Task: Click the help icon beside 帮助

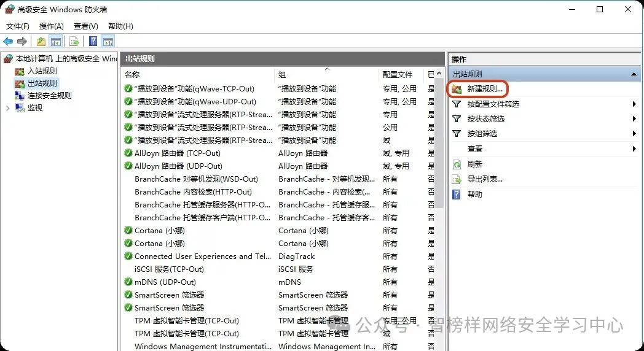Action: click(x=457, y=194)
